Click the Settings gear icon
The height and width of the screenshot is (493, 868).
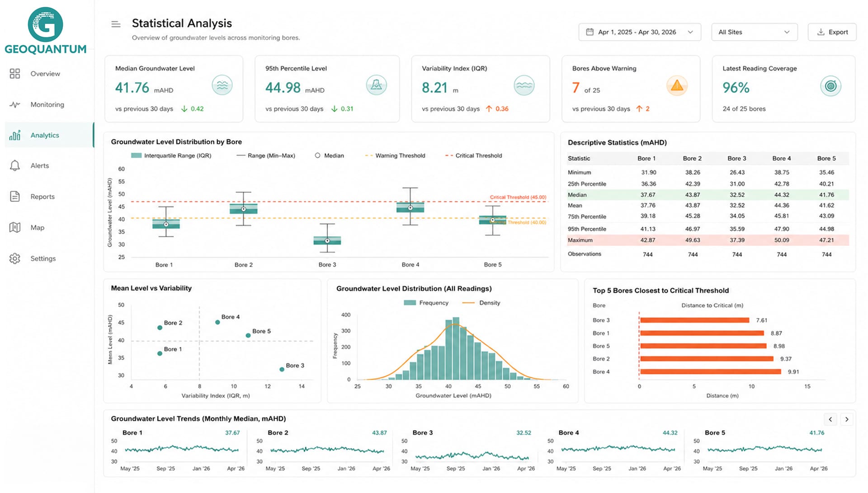pyautogui.click(x=15, y=258)
